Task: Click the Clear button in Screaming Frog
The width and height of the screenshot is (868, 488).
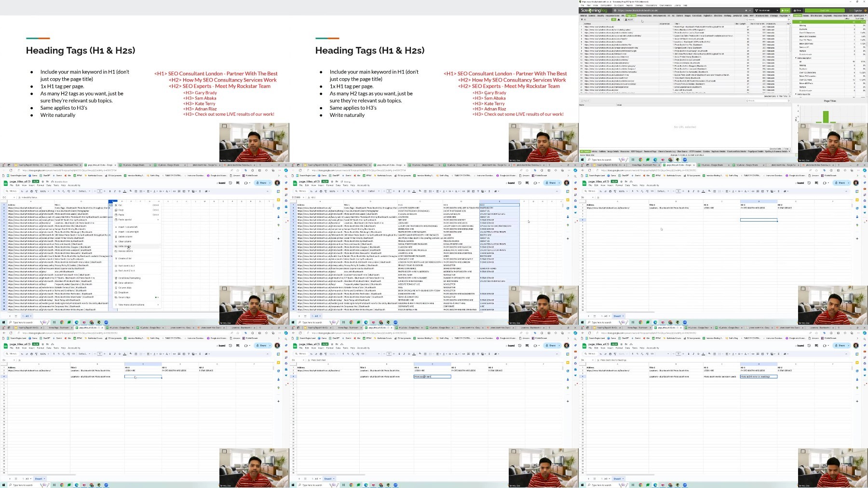Action: tap(798, 10)
